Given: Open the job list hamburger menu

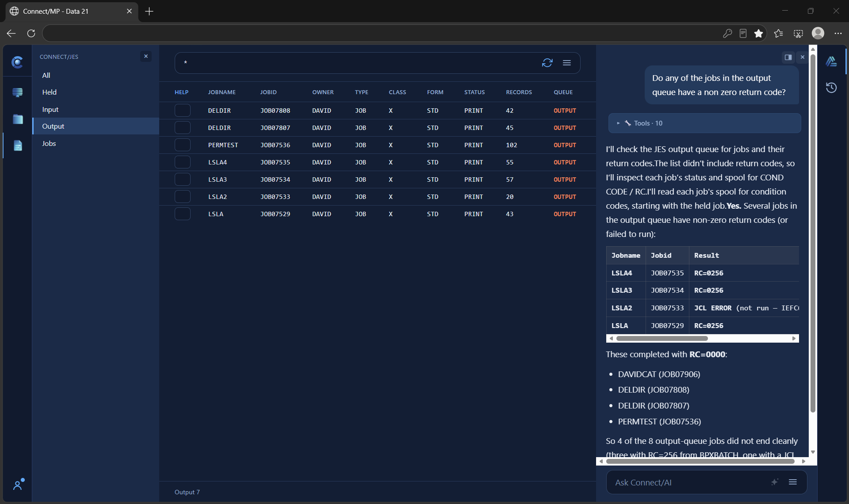Looking at the screenshot, I should (x=567, y=63).
